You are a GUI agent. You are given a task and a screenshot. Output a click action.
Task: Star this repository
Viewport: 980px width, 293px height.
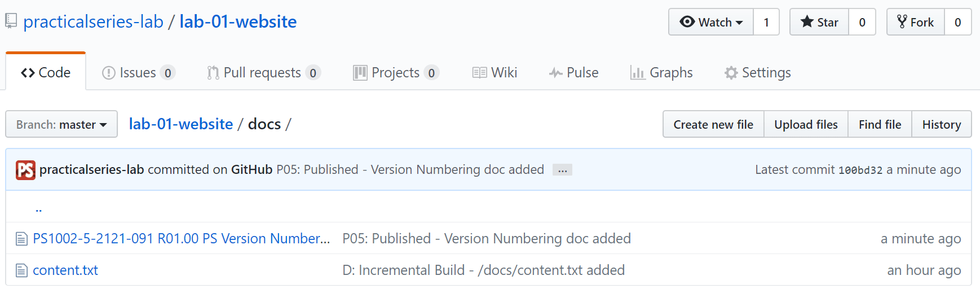[819, 22]
